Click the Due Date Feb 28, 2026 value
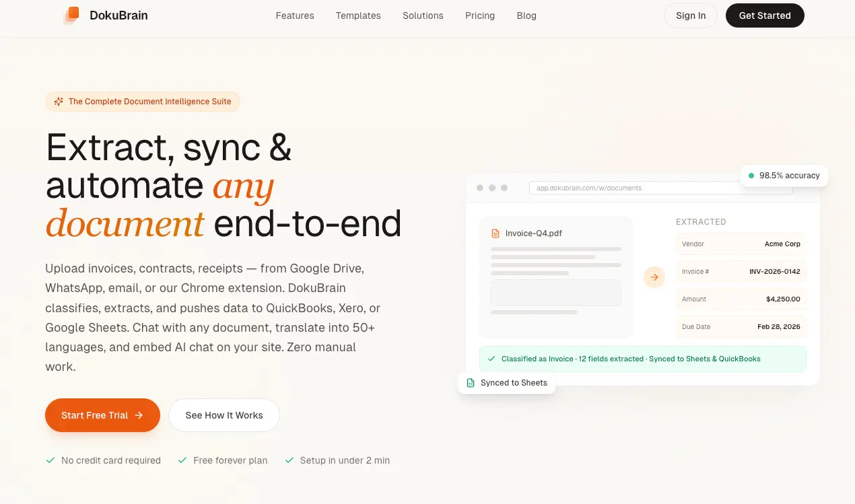This screenshot has width=855, height=504. pyautogui.click(x=779, y=326)
